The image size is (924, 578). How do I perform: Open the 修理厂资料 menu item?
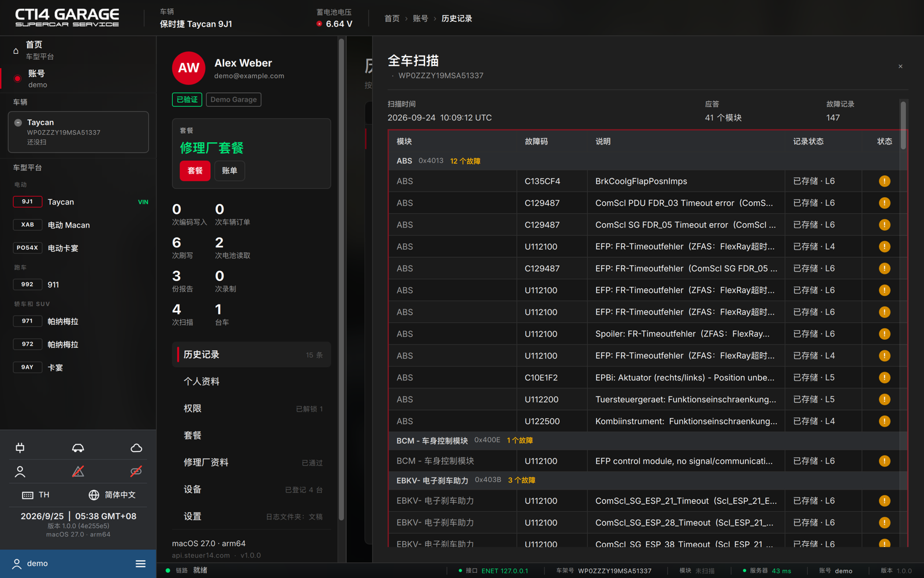[x=251, y=462]
